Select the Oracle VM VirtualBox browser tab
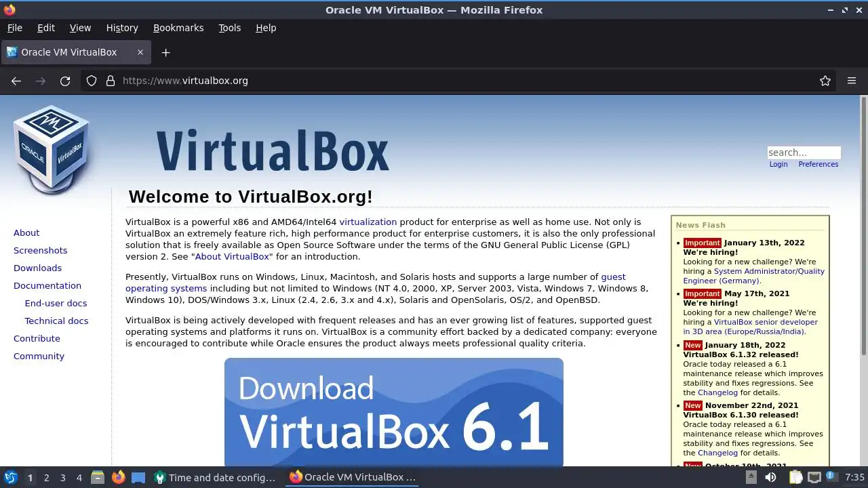The height and width of the screenshot is (488, 868). 75,52
